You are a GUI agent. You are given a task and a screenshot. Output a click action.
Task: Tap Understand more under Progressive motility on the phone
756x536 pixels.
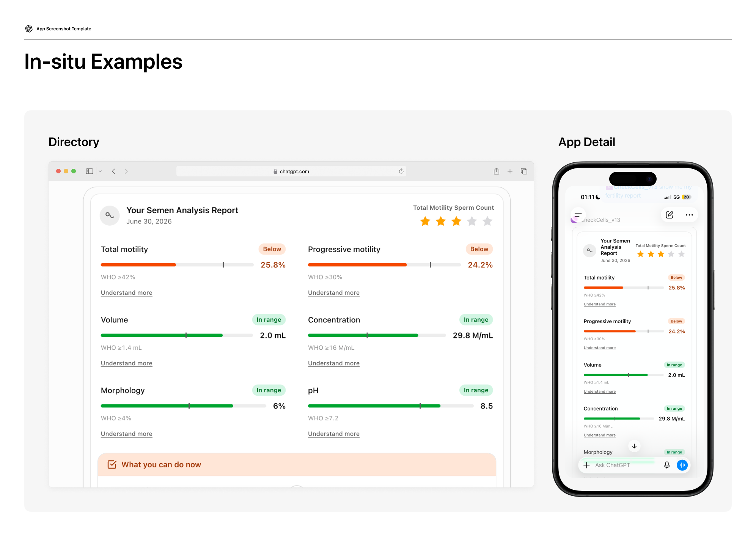600,348
